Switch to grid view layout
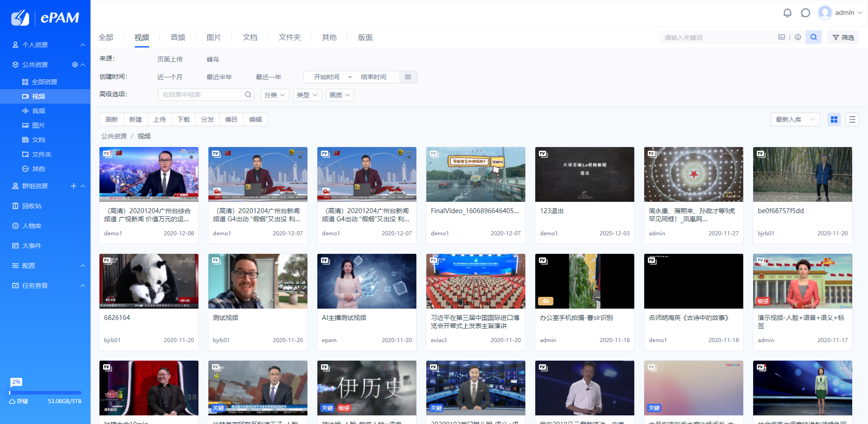 (834, 119)
